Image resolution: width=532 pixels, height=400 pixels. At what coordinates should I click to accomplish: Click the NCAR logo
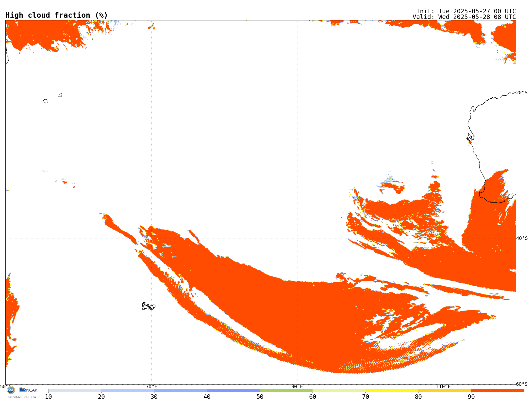[28, 390]
